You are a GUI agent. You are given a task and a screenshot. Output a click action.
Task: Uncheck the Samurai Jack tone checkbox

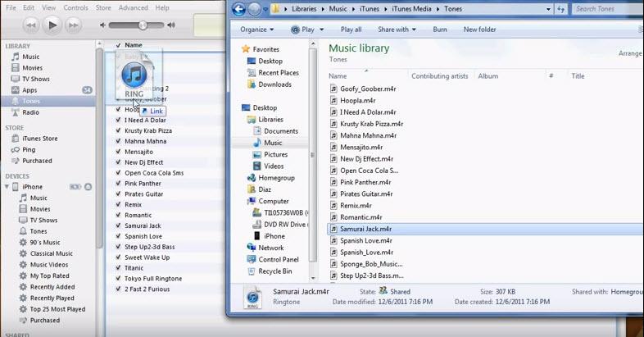(118, 225)
